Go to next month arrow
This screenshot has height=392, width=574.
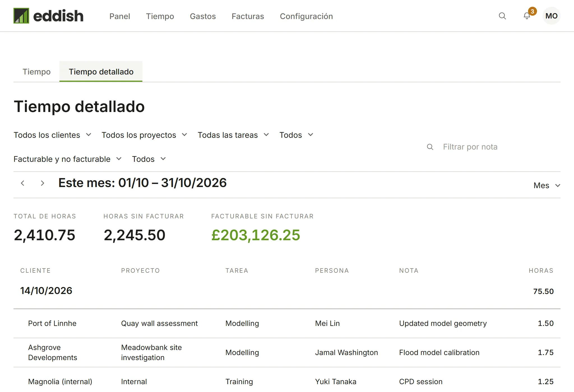pos(42,183)
